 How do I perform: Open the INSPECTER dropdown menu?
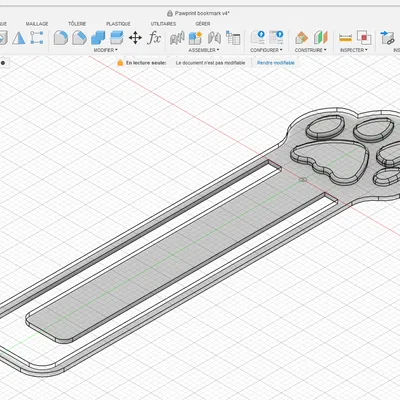tap(354, 50)
